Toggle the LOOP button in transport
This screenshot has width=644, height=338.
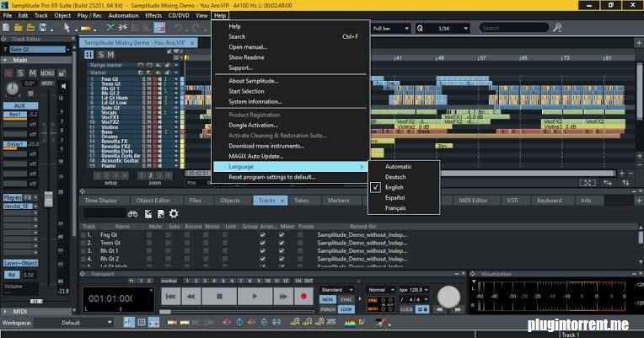pyautogui.click(x=346, y=309)
